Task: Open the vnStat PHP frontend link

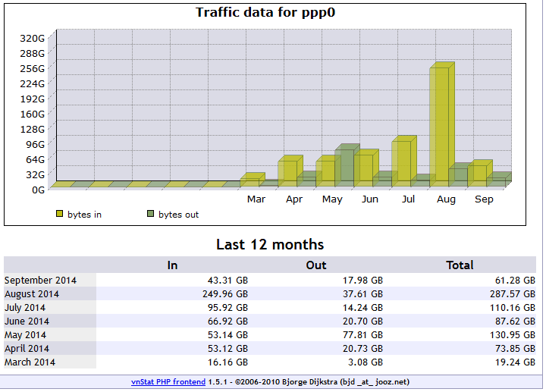Action: point(168,382)
